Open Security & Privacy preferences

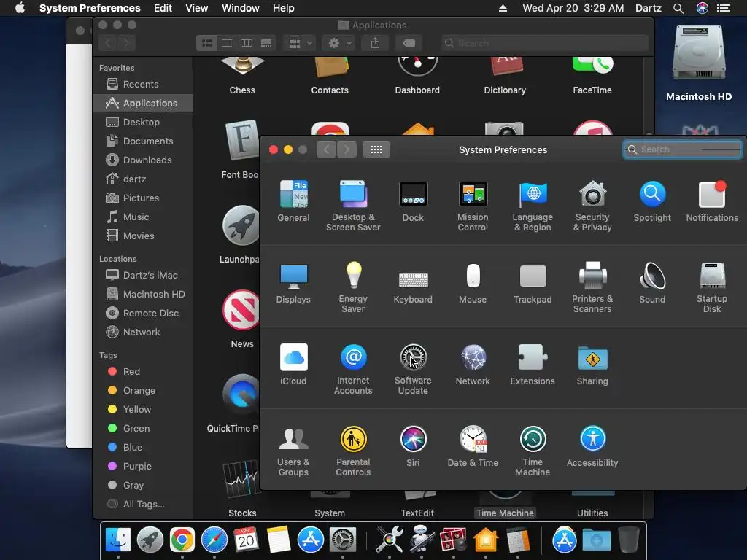coord(592,206)
